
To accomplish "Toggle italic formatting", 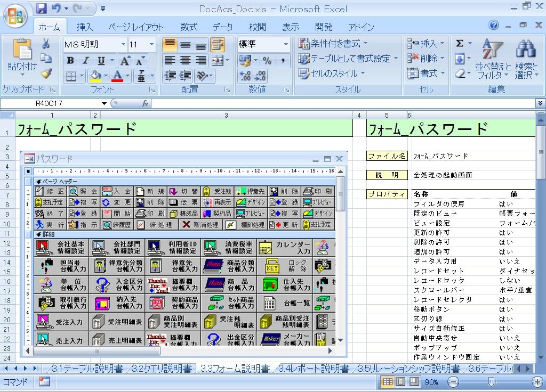I will pyautogui.click(x=86, y=61).
